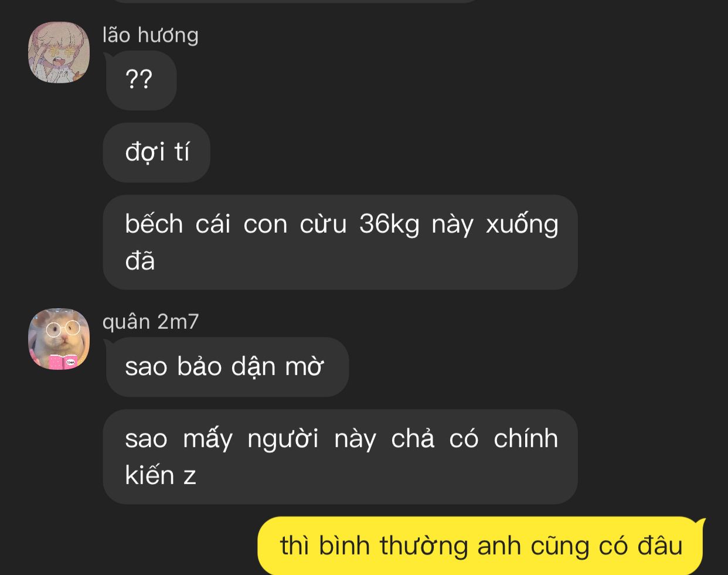Click the pink book in quân's avatar
The width and height of the screenshot is (728, 575).
(x=62, y=362)
